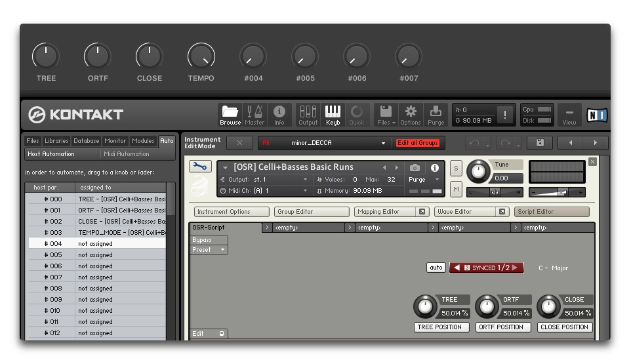Open the redo history dropdown arrow
631x364 pixels.
pyautogui.click(x=518, y=146)
